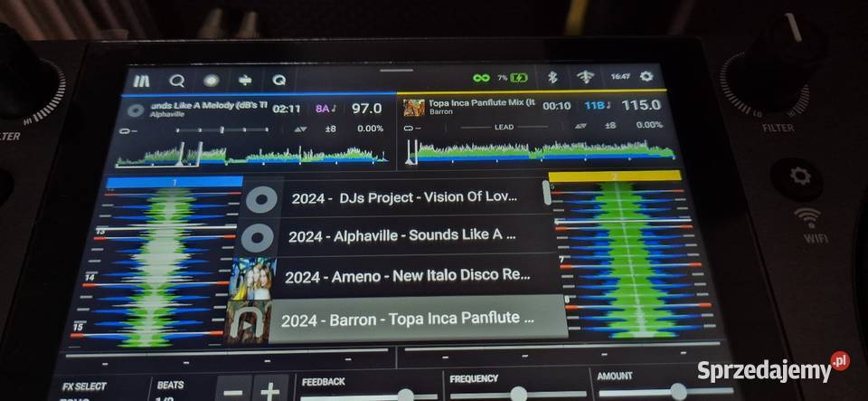
Task: Change deck 1 pitch range ±8
Action: click(x=331, y=129)
